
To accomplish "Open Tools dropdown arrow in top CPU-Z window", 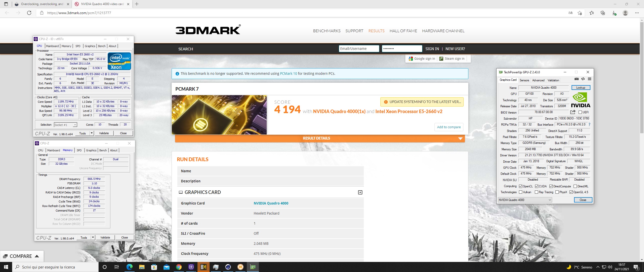I will (x=92, y=133).
